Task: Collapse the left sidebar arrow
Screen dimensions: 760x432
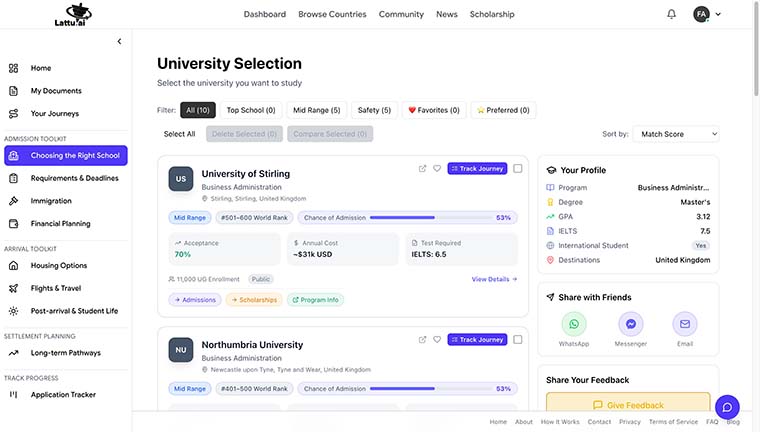Action: coord(119,41)
